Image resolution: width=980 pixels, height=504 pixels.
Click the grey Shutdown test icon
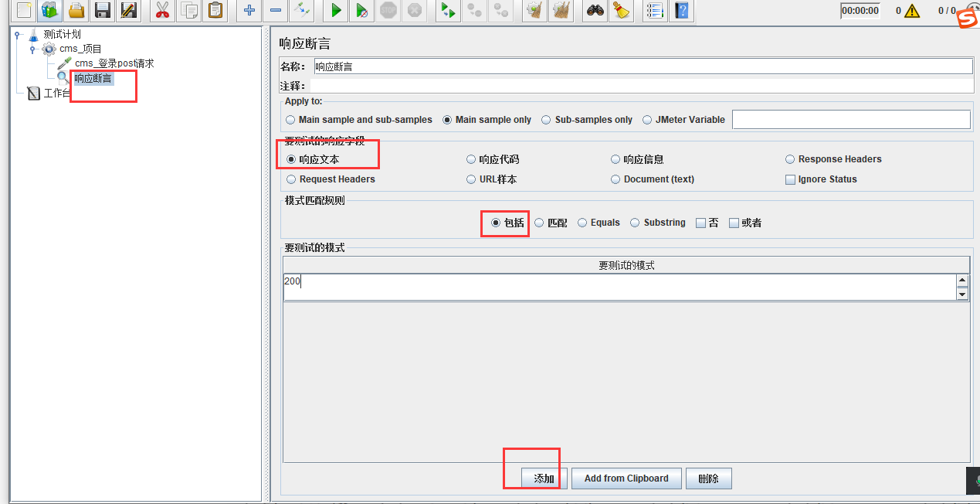[415, 10]
